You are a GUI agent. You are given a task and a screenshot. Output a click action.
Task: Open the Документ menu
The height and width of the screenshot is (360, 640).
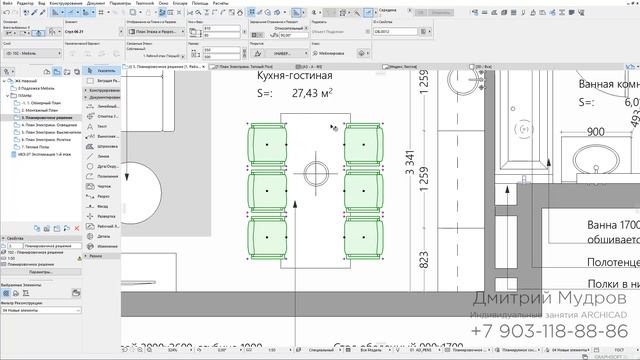pyautogui.click(x=96, y=3)
